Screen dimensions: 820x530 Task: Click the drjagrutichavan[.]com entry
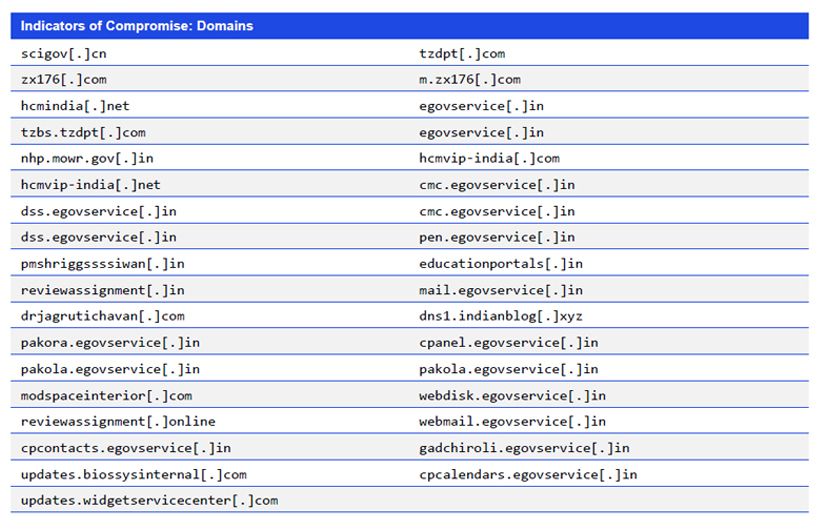pyautogui.click(x=102, y=316)
